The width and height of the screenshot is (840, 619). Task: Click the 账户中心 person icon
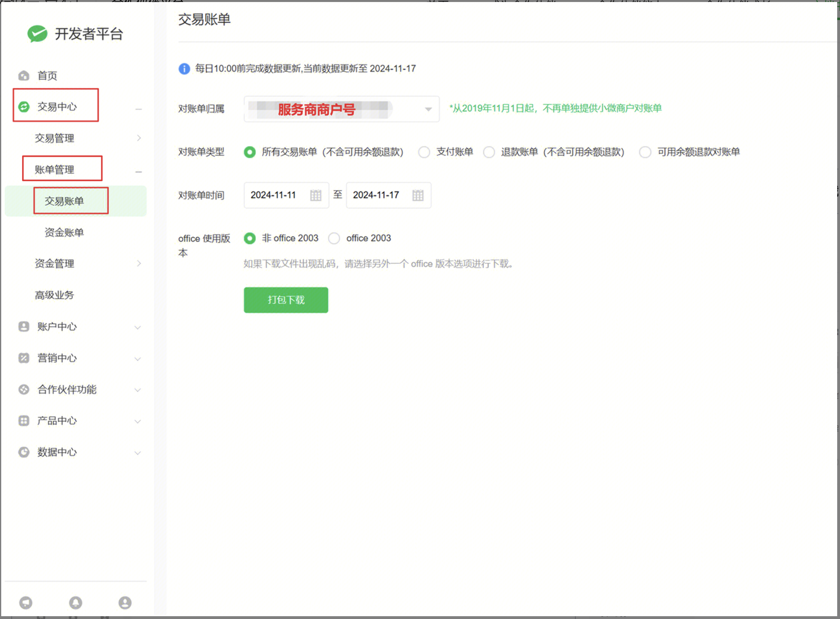click(24, 326)
